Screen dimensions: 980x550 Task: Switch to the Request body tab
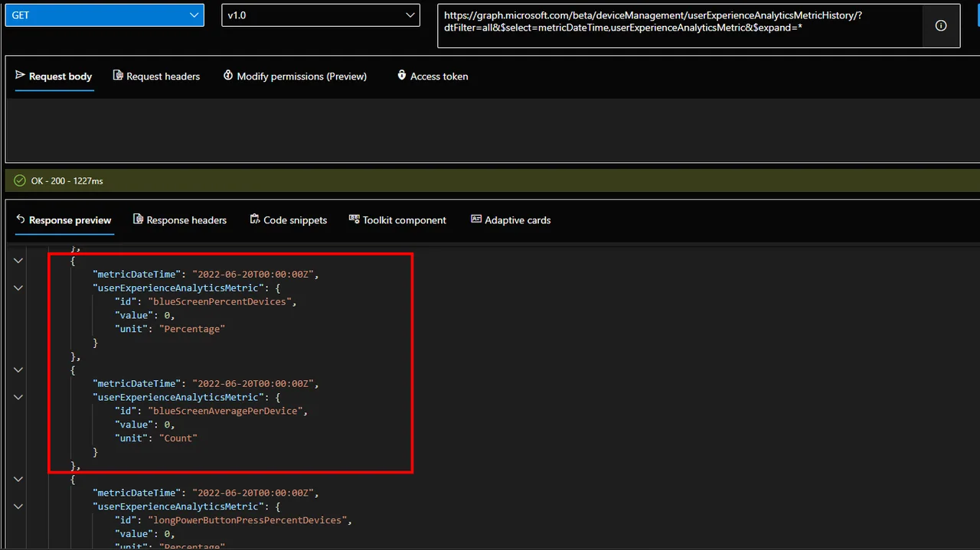tap(54, 76)
